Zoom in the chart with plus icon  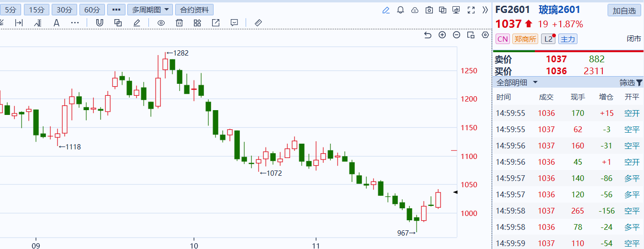(442, 35)
